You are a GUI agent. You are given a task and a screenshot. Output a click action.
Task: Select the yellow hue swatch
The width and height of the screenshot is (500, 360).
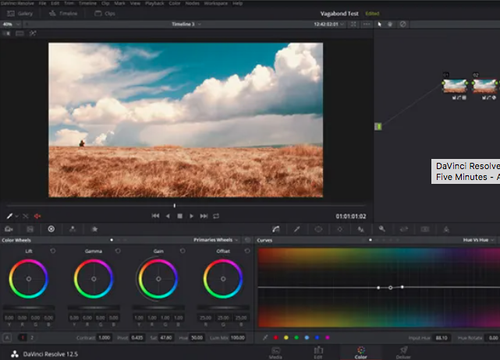click(x=286, y=338)
